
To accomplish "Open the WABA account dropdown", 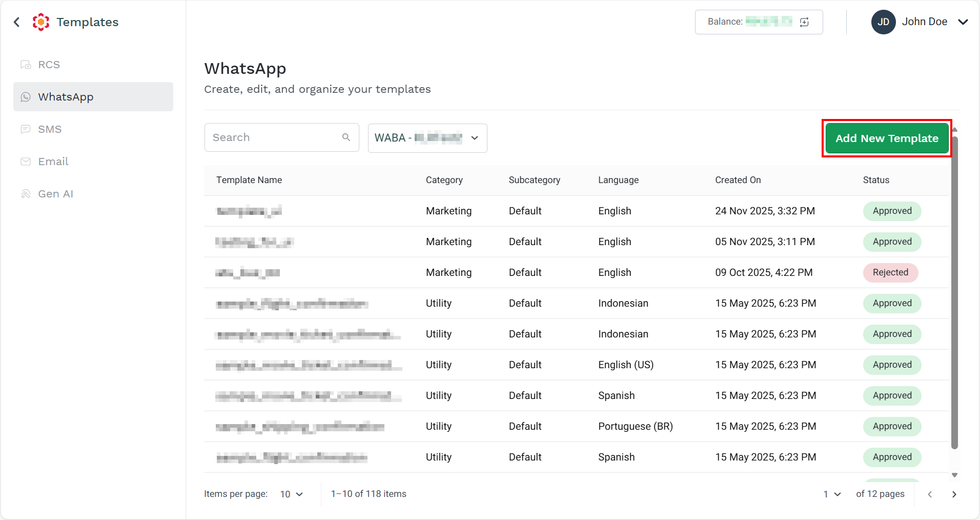I will coord(427,138).
